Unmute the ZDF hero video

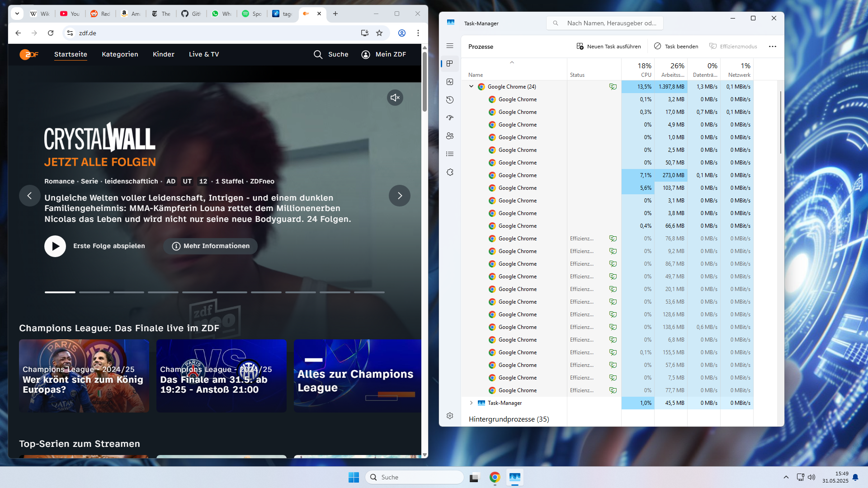pyautogui.click(x=395, y=98)
